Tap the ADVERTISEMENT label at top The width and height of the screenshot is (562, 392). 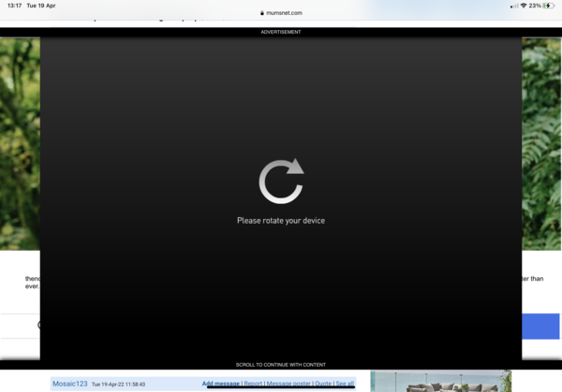[281, 32]
